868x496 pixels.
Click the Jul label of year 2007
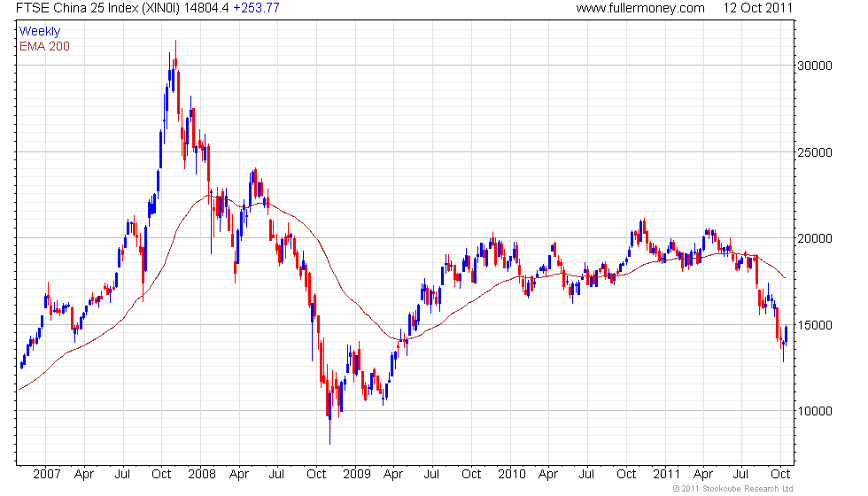122,475
